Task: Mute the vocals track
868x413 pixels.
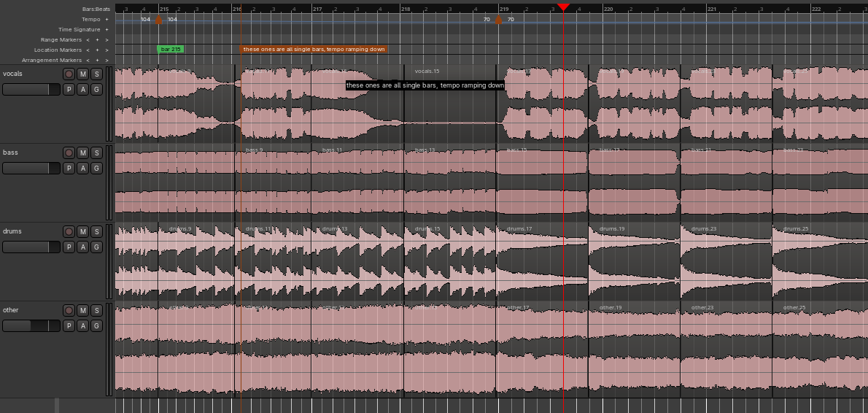Action: click(x=82, y=74)
